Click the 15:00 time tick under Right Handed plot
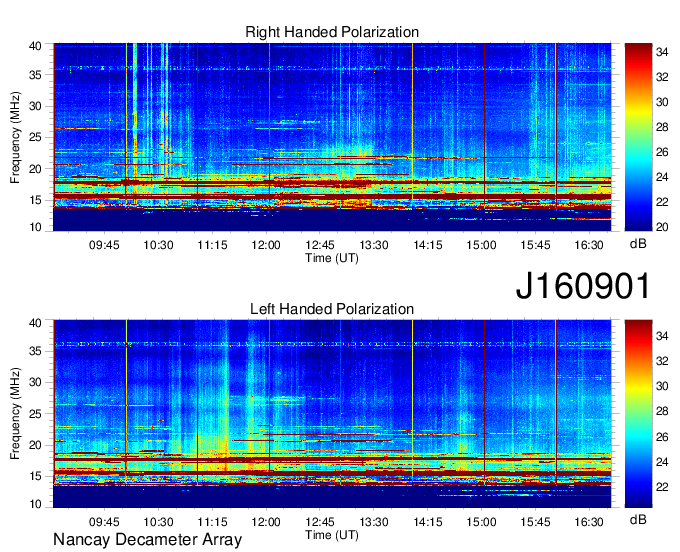 (x=481, y=245)
